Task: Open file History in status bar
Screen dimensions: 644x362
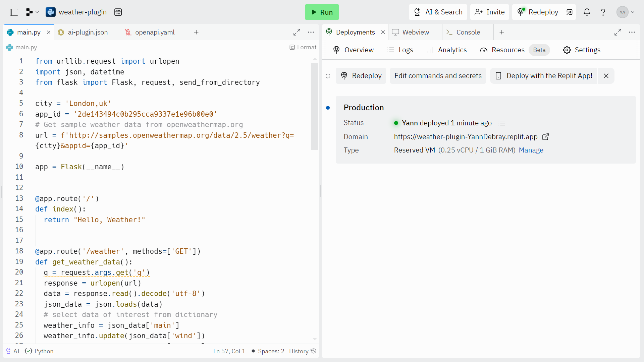Action: pos(303,351)
